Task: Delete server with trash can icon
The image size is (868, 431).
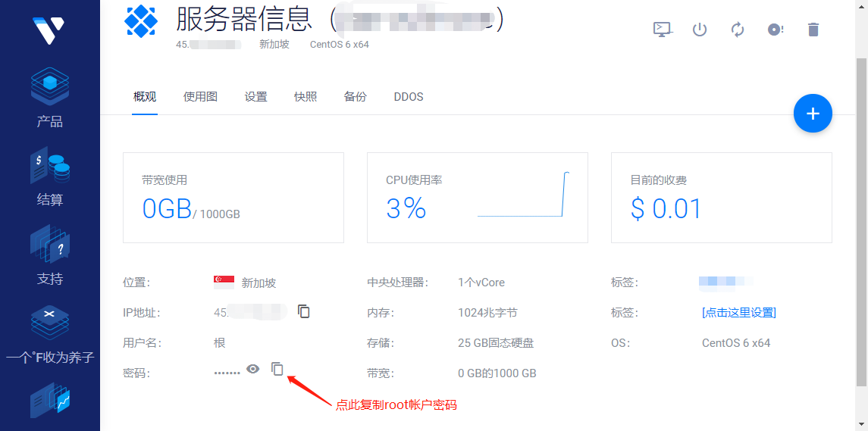Action: pyautogui.click(x=813, y=30)
